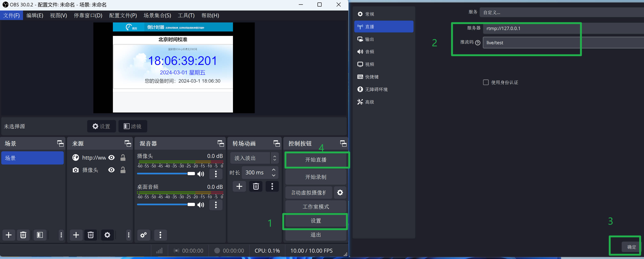The image size is (644, 259).
Task: Select 快捷键 settings category
Action: (384, 77)
